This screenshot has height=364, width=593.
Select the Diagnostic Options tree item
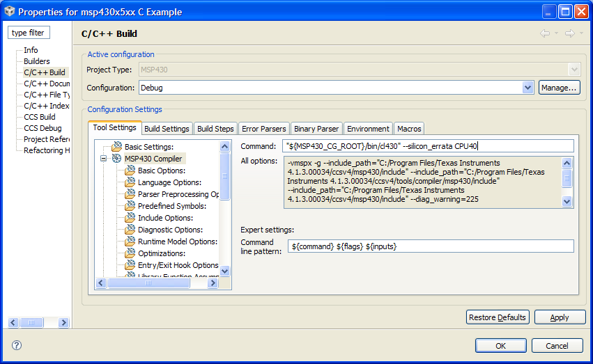[x=170, y=230]
